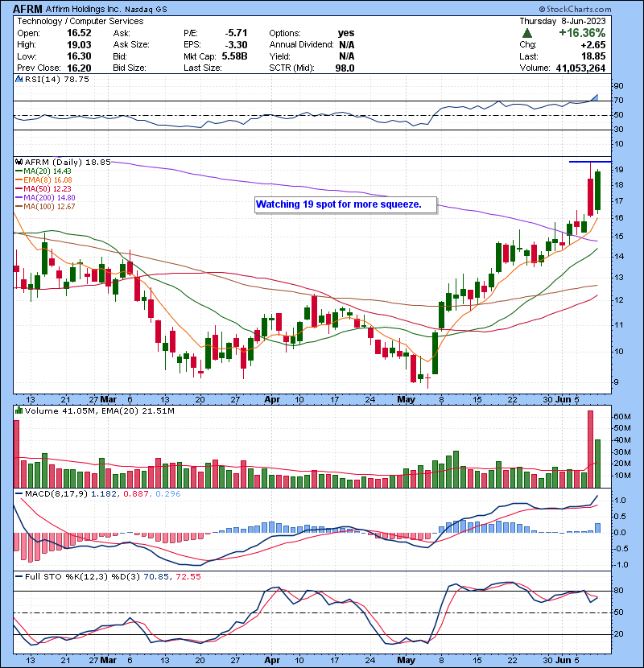Click the Volume 41.05M, EMA(20) 21.51M label
Viewport: 644px width, 668px height.
click(99, 410)
